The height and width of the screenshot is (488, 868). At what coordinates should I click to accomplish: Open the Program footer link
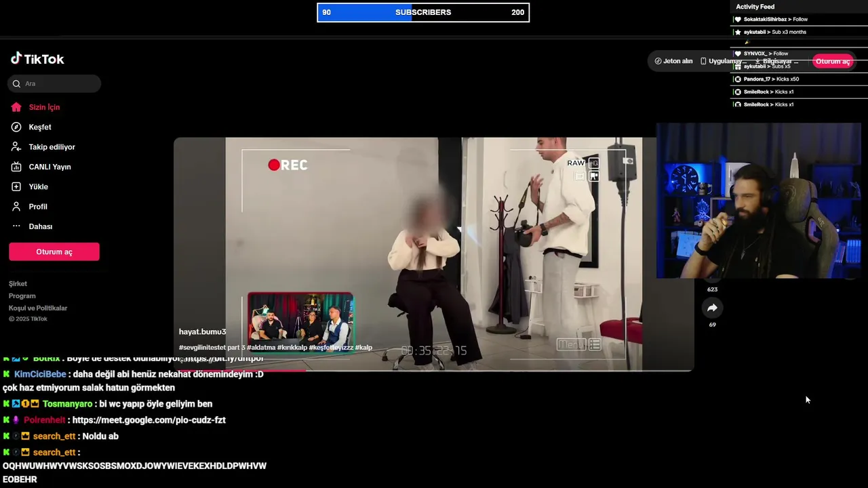(22, 296)
